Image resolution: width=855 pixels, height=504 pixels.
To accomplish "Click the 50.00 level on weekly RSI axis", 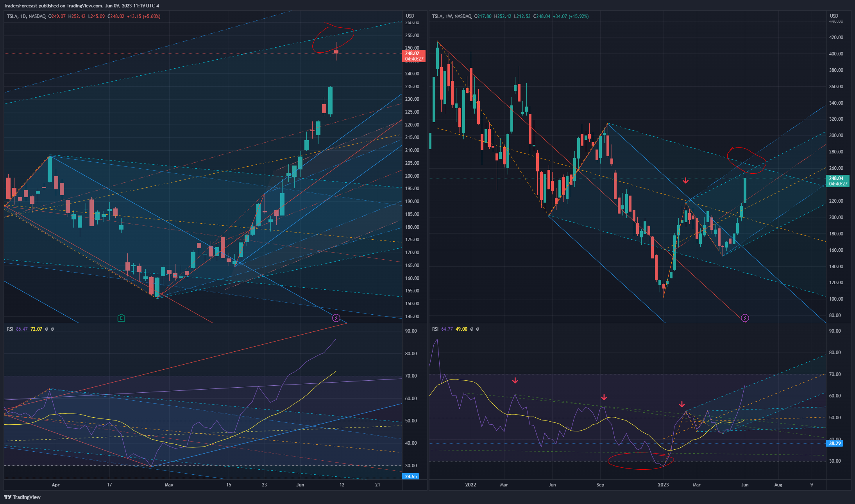I will 835,418.
